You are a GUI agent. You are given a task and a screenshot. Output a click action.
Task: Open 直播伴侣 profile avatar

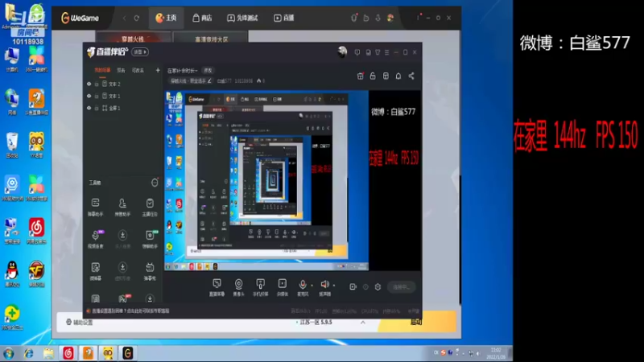(342, 51)
